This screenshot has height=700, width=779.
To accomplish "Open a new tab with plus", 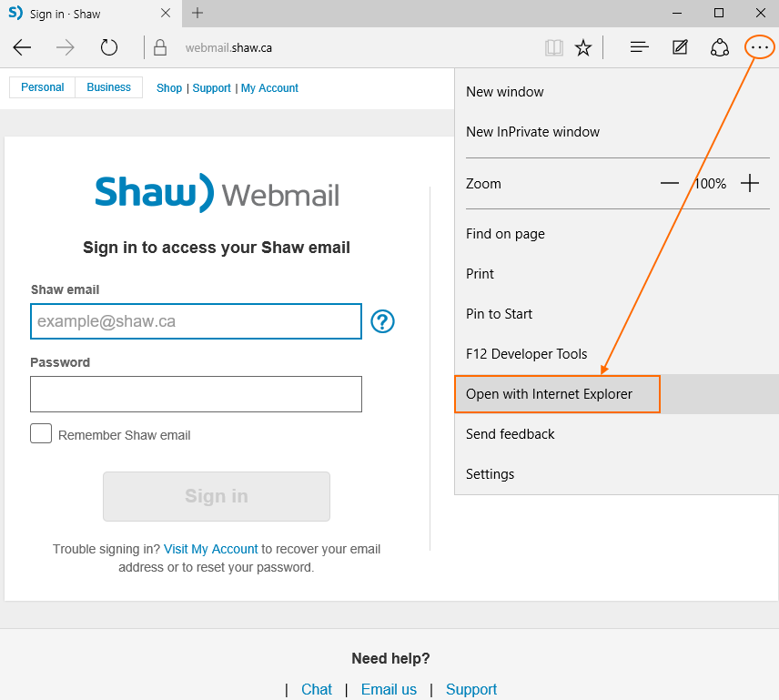I will point(197,13).
